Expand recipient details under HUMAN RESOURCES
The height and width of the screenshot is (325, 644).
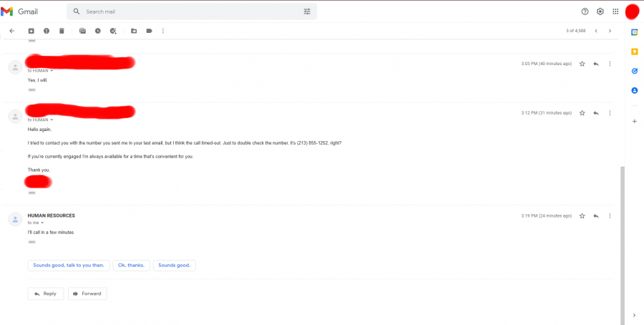[x=42, y=223]
